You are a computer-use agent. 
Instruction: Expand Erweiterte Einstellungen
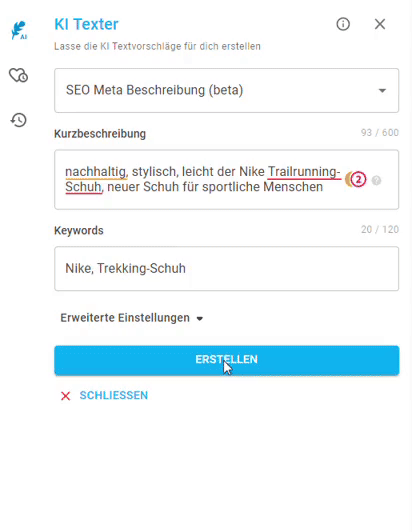132,318
